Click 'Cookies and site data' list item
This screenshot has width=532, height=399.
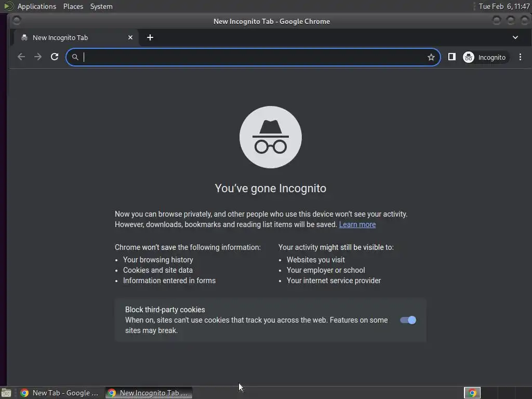click(x=158, y=270)
